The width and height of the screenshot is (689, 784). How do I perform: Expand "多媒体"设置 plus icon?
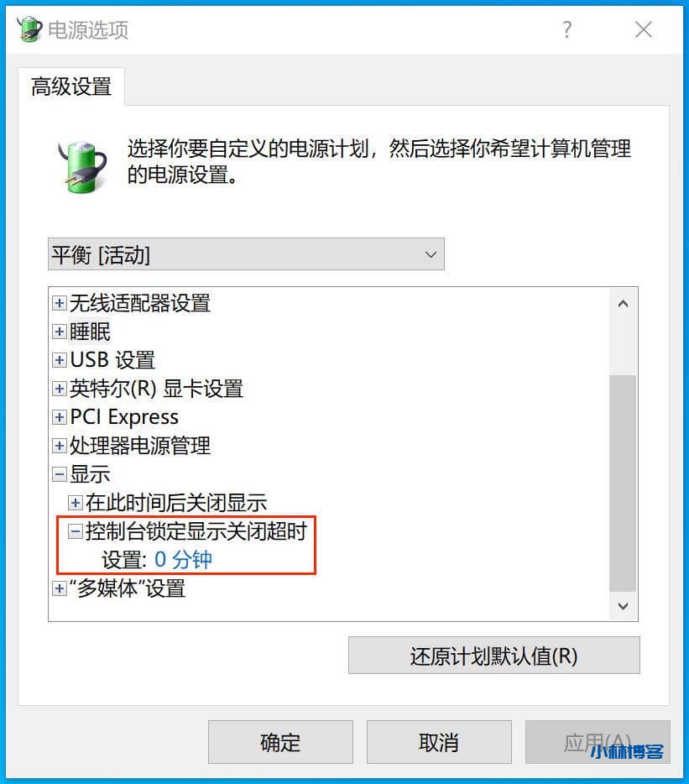pyautogui.click(x=59, y=588)
